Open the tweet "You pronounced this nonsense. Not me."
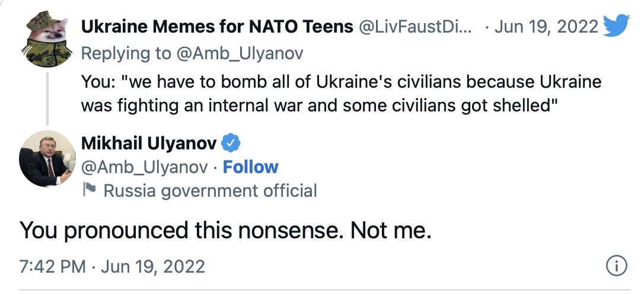644x294 pixels. point(225,230)
